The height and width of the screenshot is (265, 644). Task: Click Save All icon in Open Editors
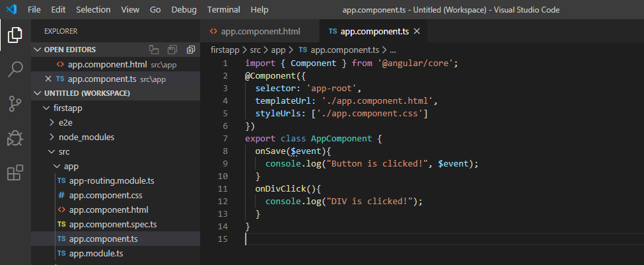[x=172, y=50]
